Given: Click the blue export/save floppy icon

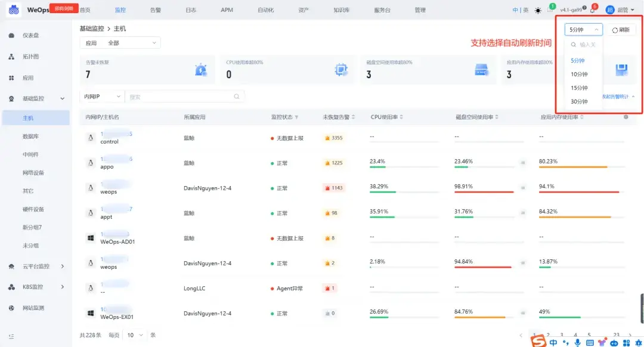Looking at the screenshot, I should point(621,70).
